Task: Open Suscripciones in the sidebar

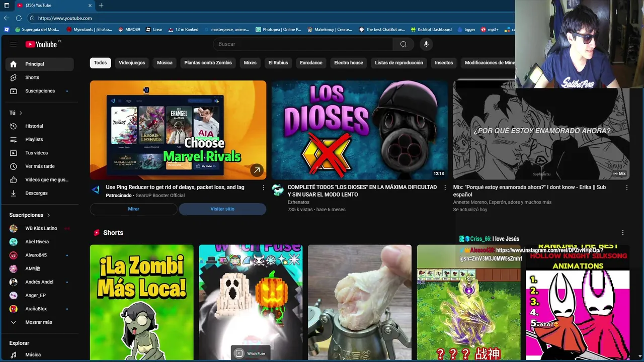Action: tap(40, 91)
